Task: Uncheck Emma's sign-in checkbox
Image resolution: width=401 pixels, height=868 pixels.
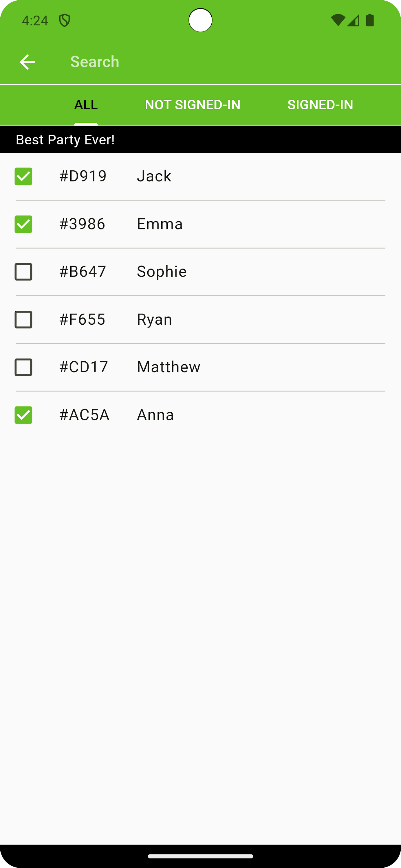Action: pos(23,224)
